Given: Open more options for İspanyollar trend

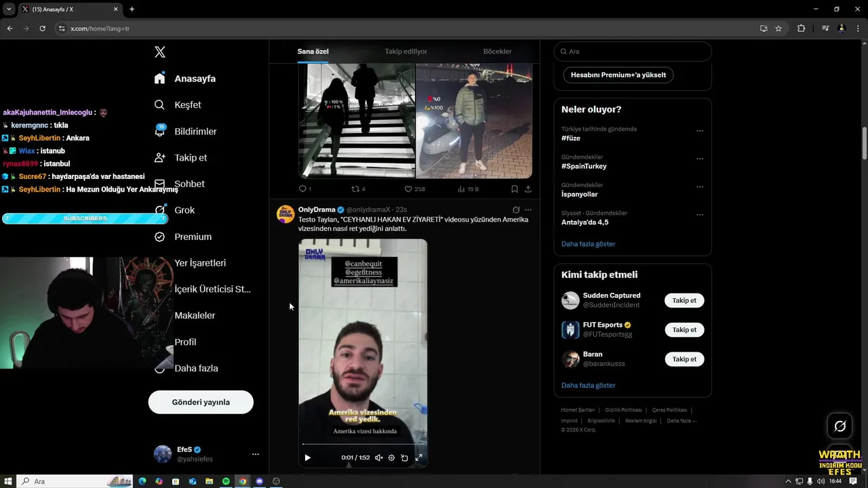Looking at the screenshot, I should click(700, 186).
